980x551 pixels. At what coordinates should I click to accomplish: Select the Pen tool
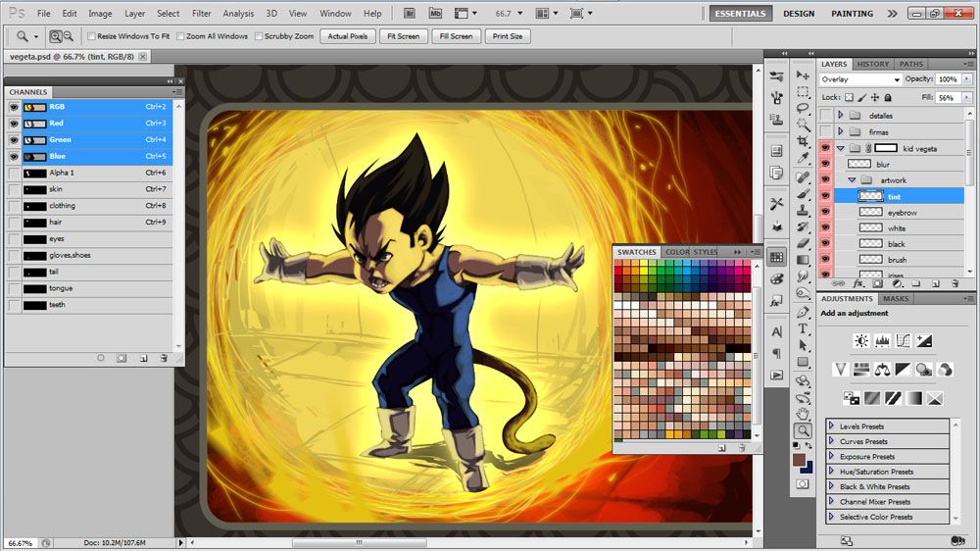803,312
